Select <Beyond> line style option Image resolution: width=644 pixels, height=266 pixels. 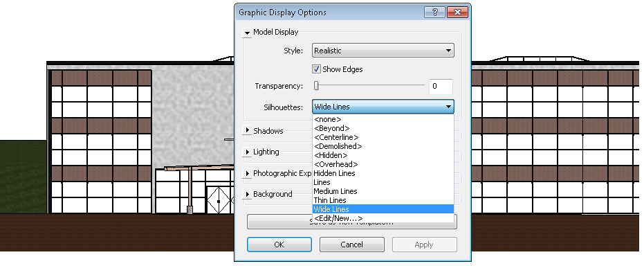[383, 128]
